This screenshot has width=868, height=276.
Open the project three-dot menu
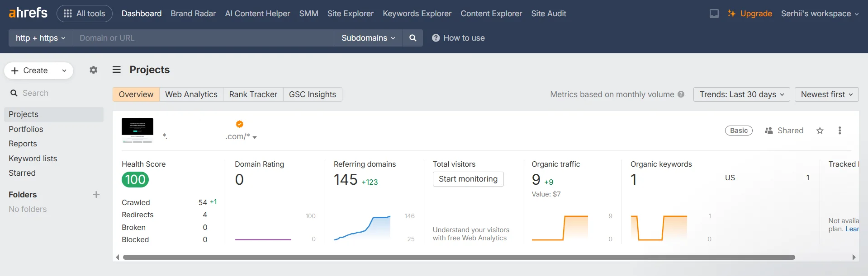pos(840,131)
